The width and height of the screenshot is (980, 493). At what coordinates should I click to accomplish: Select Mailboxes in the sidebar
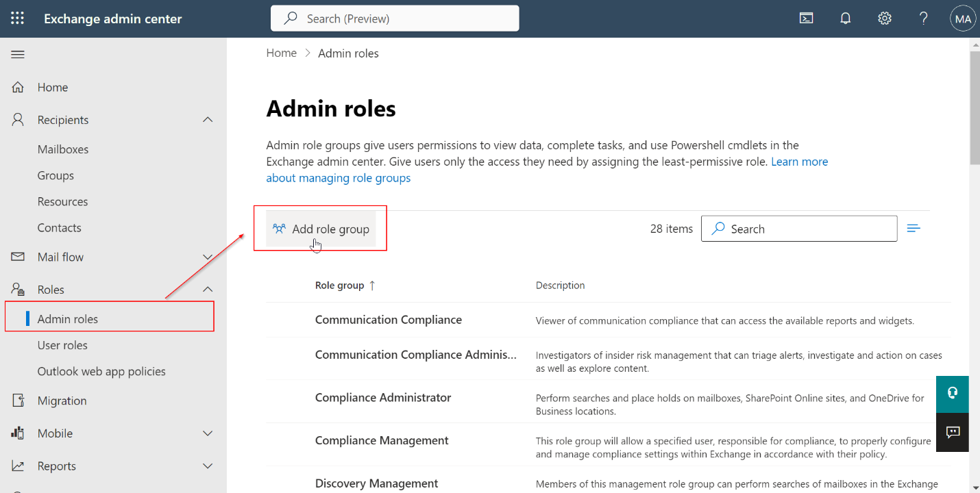click(x=63, y=149)
